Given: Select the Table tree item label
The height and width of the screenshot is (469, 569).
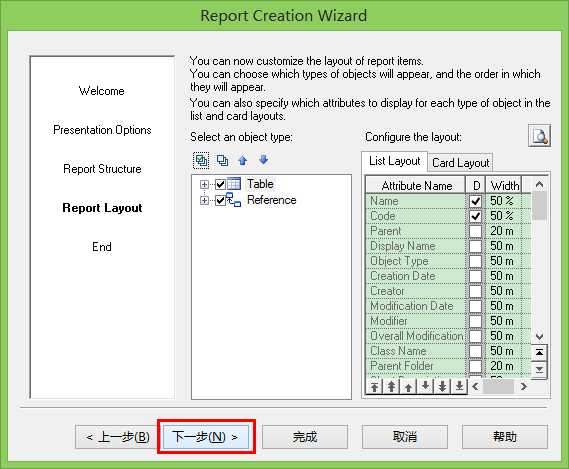Looking at the screenshot, I should point(260,184).
